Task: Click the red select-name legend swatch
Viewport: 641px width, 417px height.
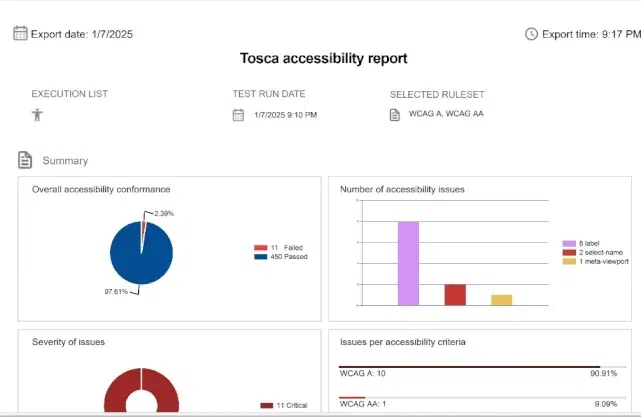Action: point(568,252)
